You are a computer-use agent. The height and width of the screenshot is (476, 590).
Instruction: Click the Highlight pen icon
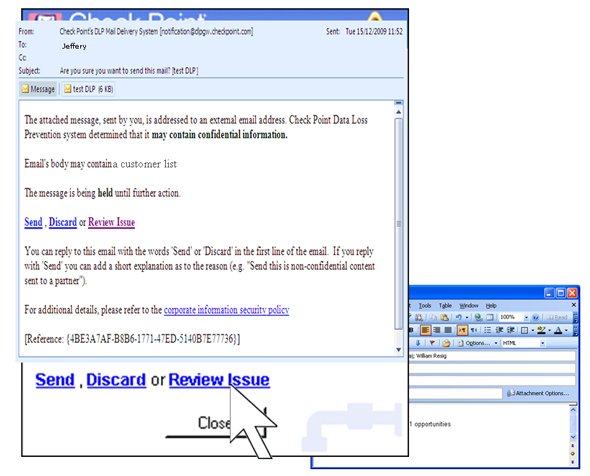click(x=541, y=330)
